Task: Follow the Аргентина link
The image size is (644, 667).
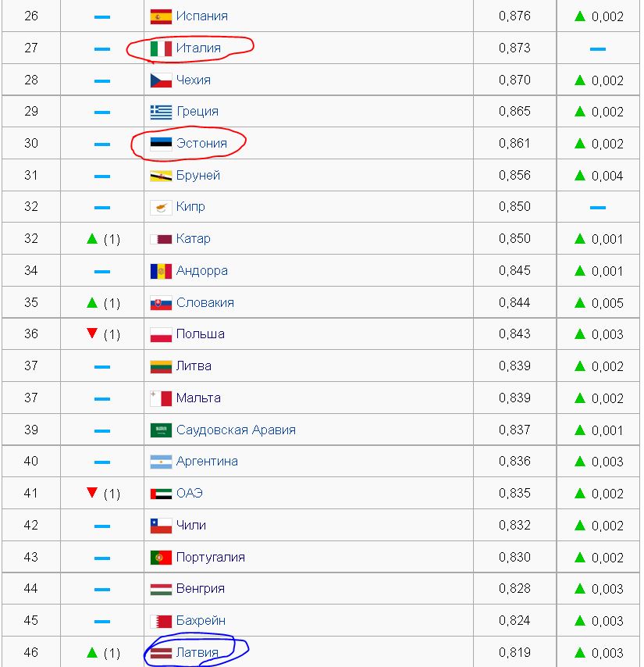Action: pos(207,461)
